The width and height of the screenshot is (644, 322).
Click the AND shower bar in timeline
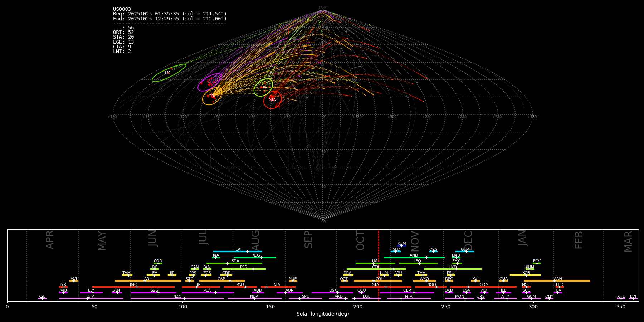tap(414, 258)
